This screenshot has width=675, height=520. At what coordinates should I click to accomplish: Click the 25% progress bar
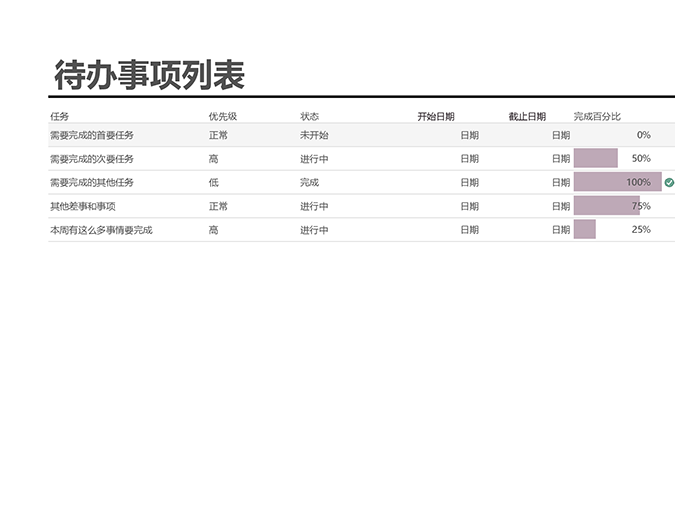[x=585, y=229]
